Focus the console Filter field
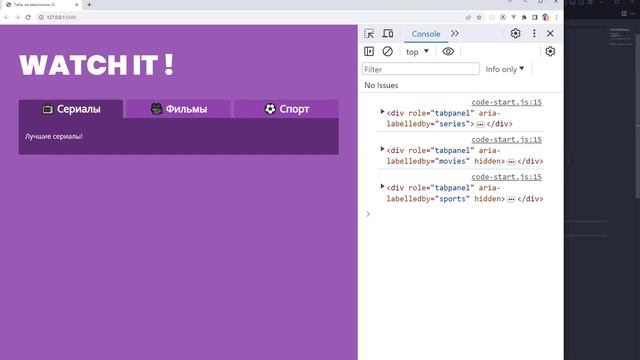The height and width of the screenshot is (360, 640). pyautogui.click(x=420, y=69)
